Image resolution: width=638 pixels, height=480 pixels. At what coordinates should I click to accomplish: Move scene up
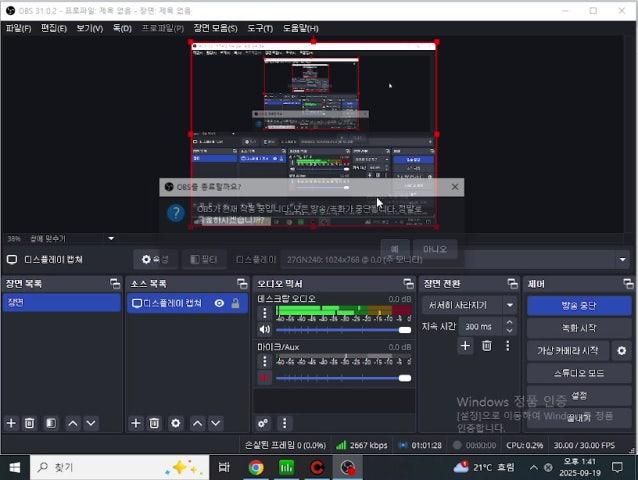click(72, 423)
